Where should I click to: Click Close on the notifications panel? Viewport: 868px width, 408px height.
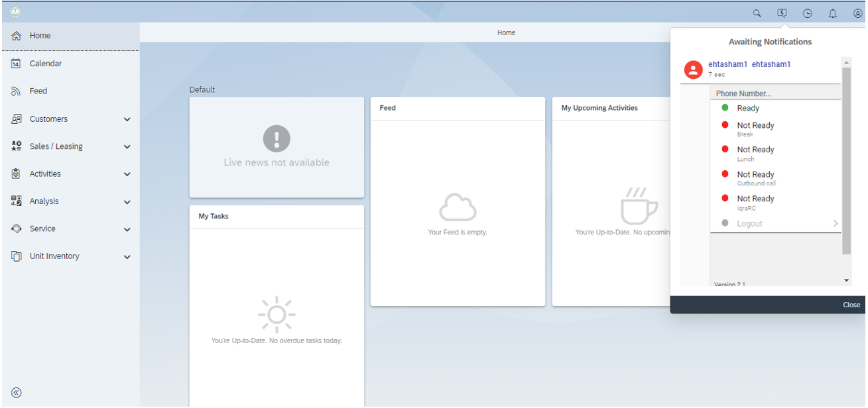[851, 305]
